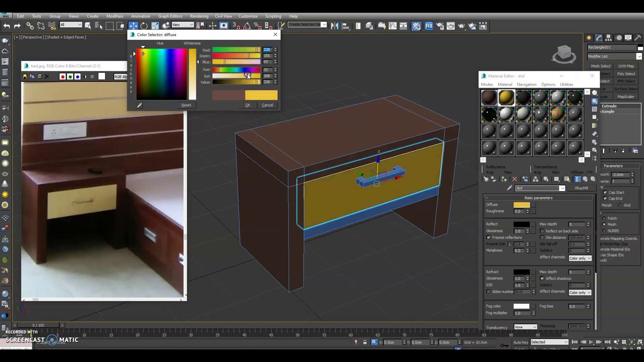Collapse Basic parameters rollout
This screenshot has width=644, height=362.
539,198
